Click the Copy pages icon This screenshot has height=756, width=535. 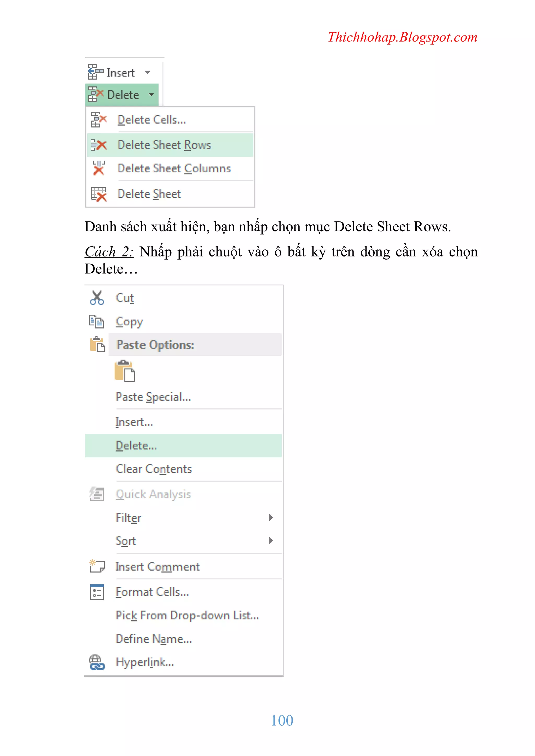(96, 321)
